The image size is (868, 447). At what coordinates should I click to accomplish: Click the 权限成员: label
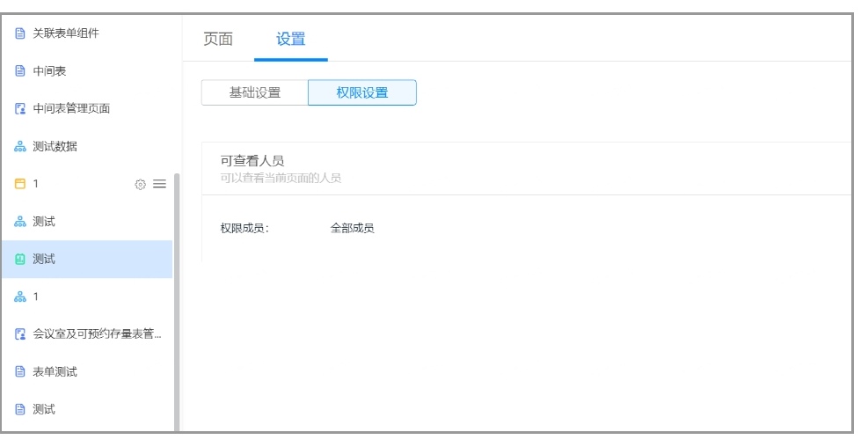[x=244, y=228]
